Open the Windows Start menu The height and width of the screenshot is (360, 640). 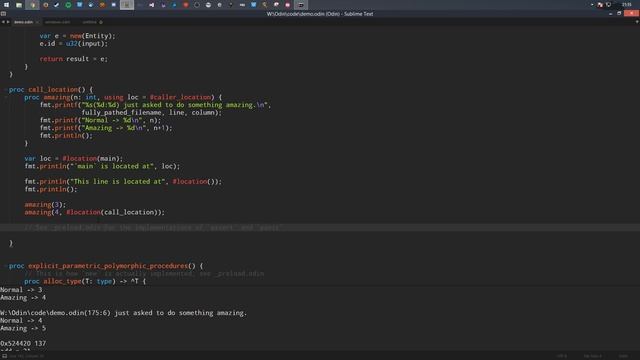point(6,5)
